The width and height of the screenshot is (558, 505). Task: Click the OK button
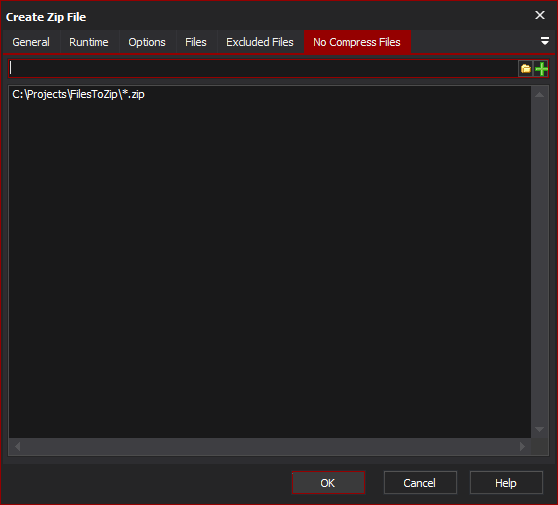point(328,483)
